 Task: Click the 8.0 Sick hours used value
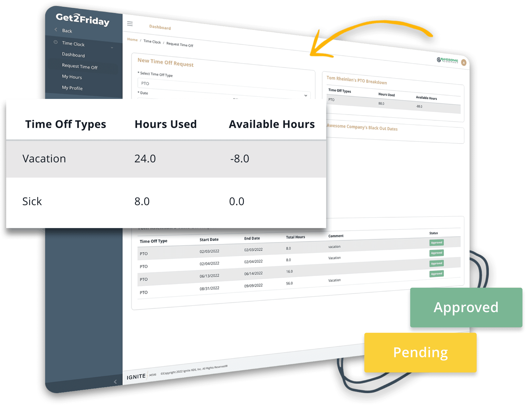click(x=142, y=201)
